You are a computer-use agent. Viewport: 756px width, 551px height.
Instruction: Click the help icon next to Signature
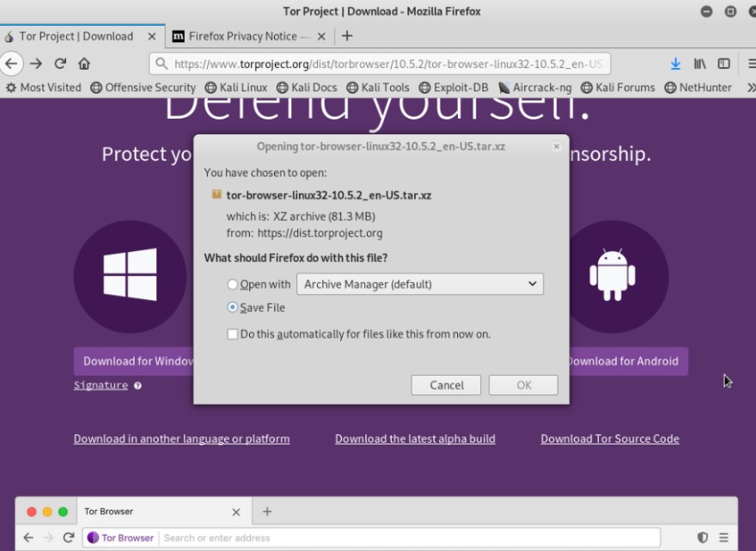coord(138,385)
